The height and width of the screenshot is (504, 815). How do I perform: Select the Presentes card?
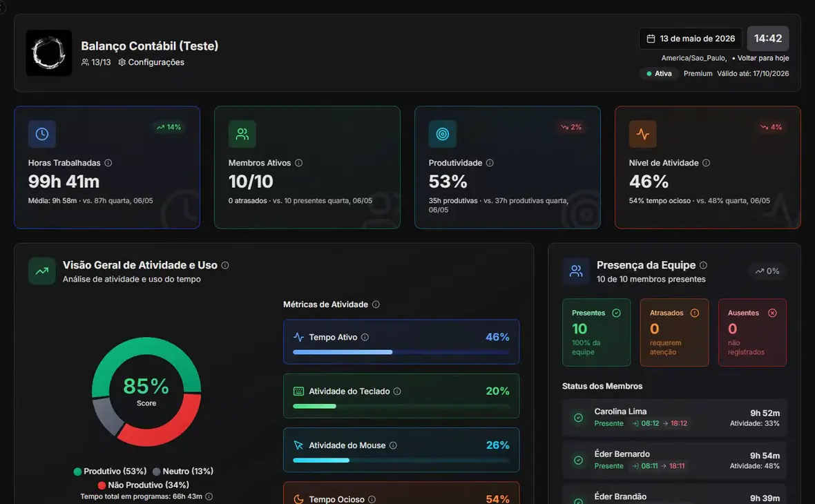coord(596,333)
